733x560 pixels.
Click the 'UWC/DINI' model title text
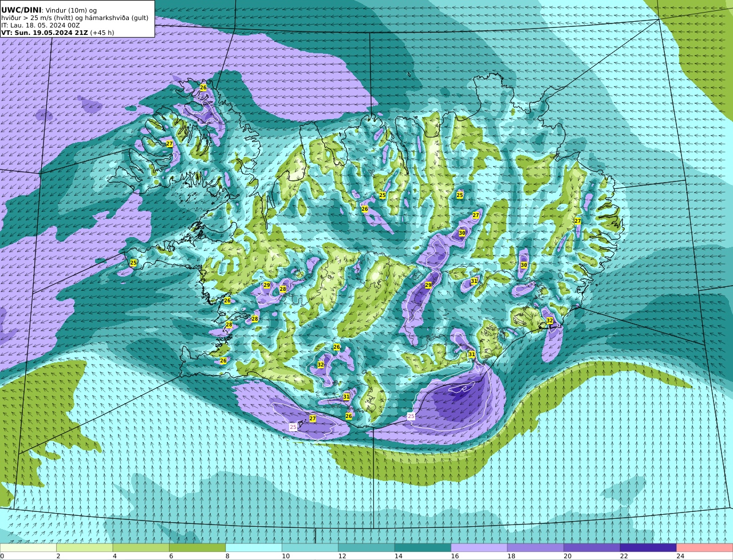click(x=21, y=10)
